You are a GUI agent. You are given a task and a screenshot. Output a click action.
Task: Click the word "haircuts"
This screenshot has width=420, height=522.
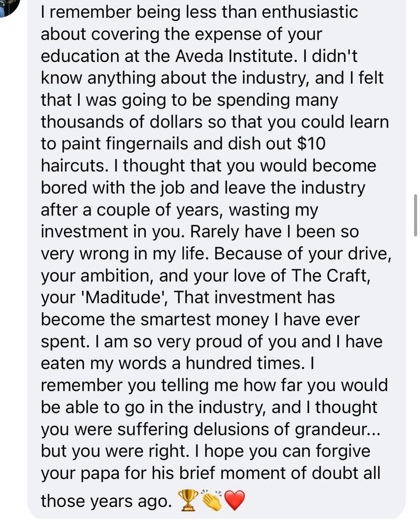point(74,166)
